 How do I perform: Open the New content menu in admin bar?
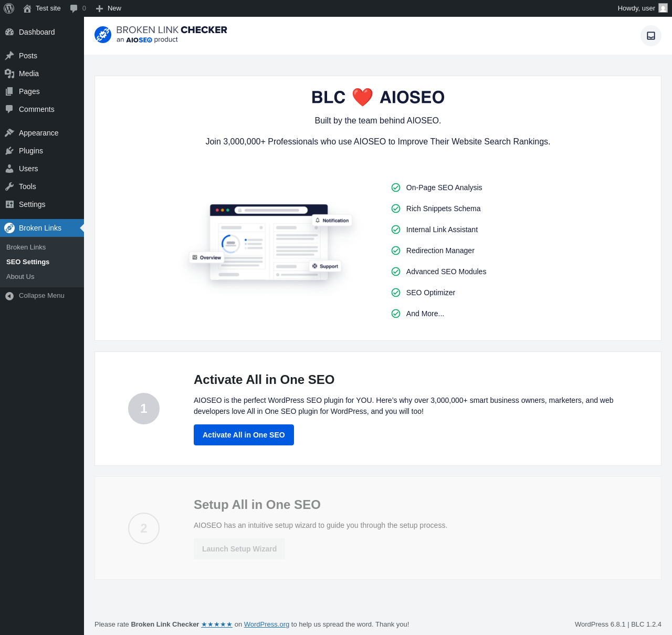(x=109, y=8)
